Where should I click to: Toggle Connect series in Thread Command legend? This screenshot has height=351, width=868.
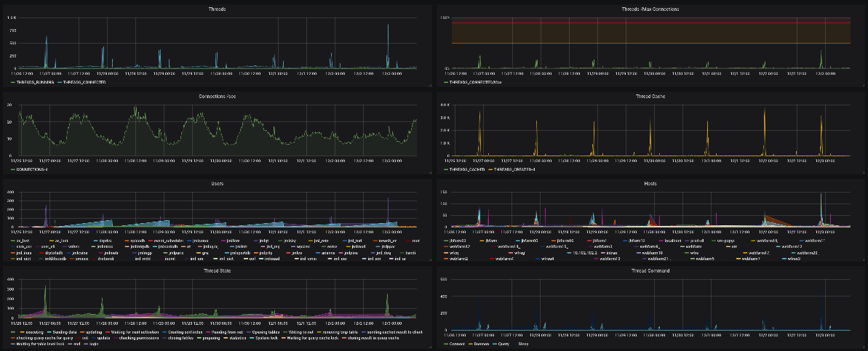click(458, 344)
